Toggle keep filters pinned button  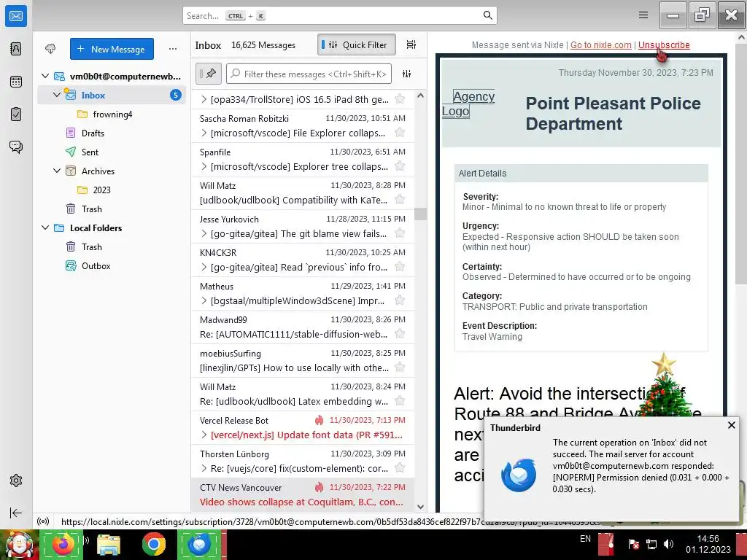(208, 74)
